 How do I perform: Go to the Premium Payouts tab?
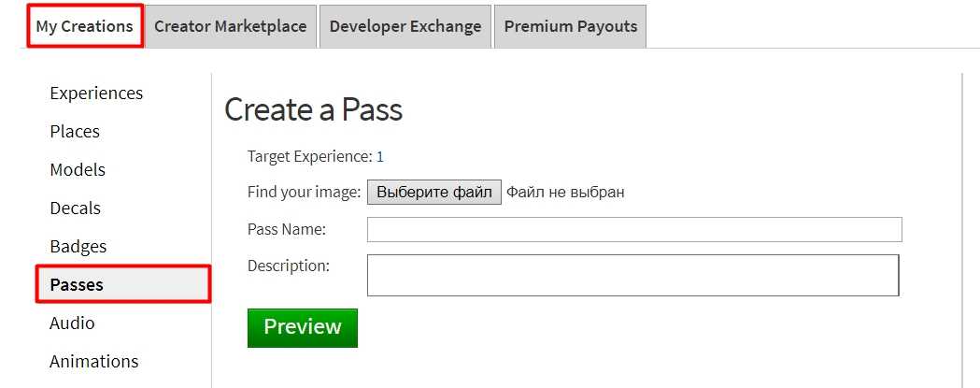571,26
